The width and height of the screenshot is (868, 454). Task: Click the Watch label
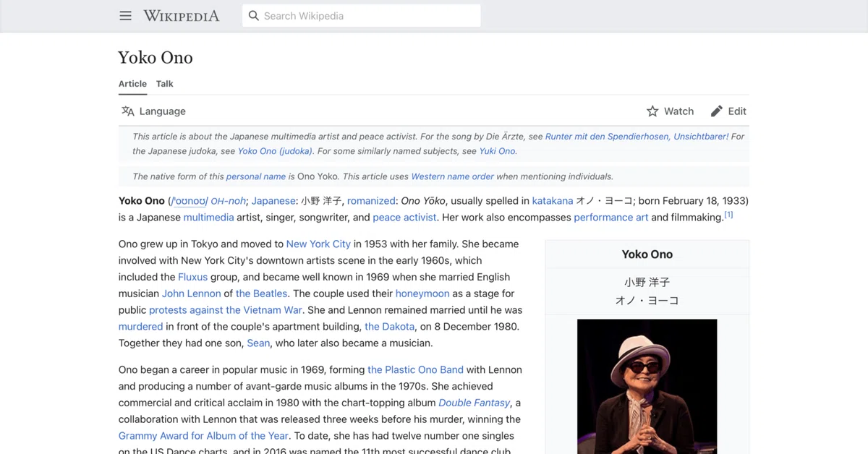tap(679, 111)
